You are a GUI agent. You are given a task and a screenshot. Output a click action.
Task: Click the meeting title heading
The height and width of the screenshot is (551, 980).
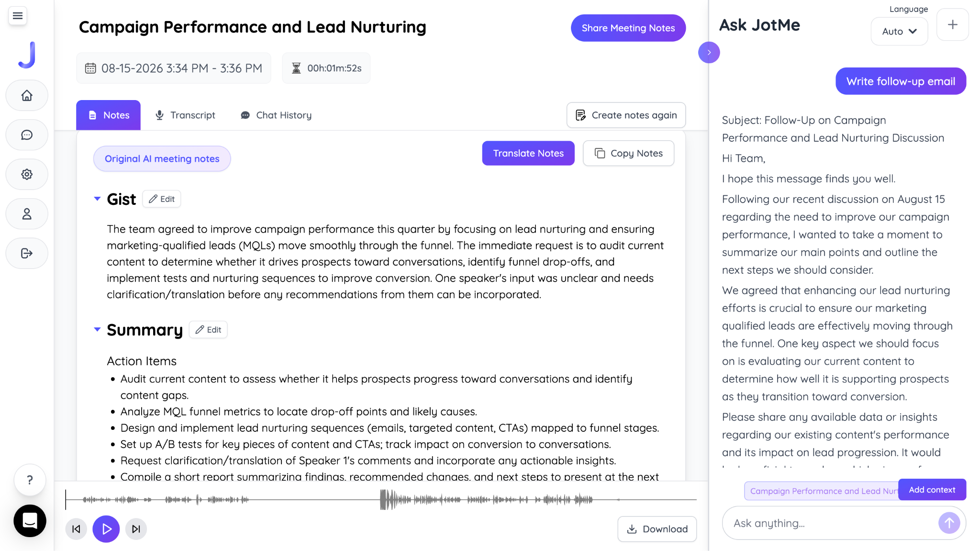(x=253, y=27)
